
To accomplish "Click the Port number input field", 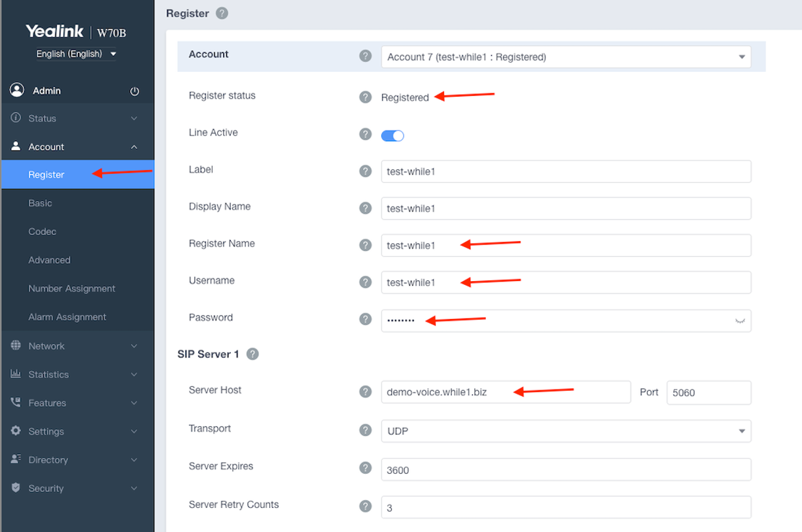I will pyautogui.click(x=708, y=393).
